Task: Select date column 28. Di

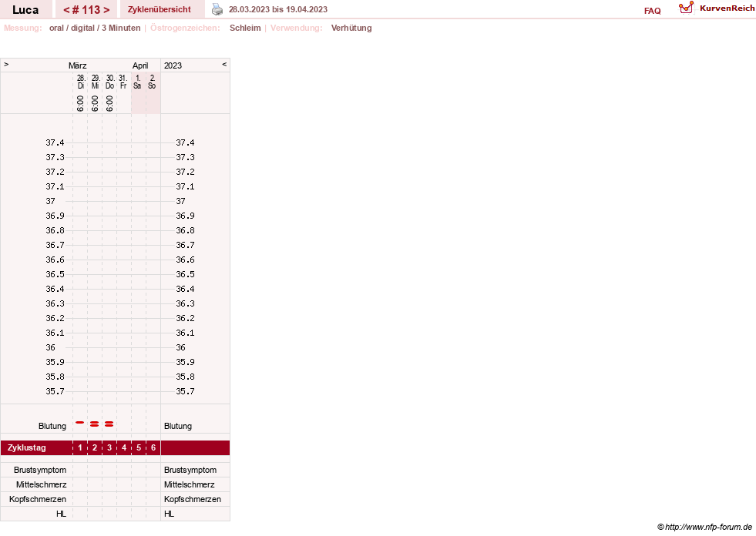Action: [80, 82]
